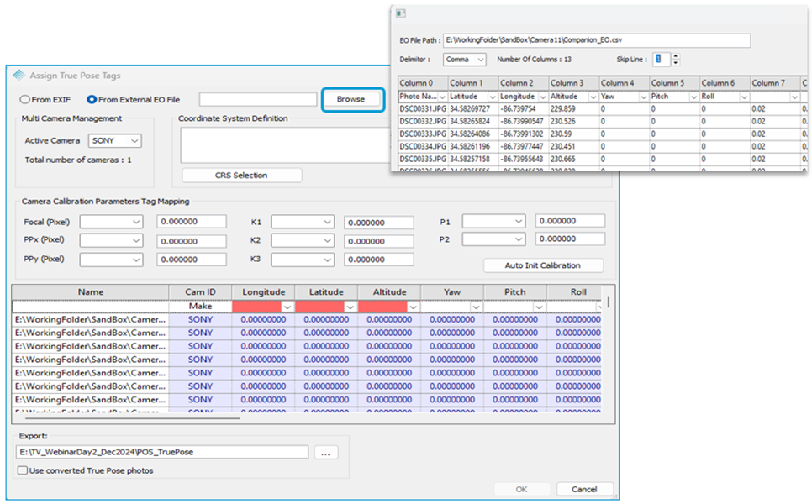Open the Pitch mapping dropdown in the pose table

coord(539,307)
